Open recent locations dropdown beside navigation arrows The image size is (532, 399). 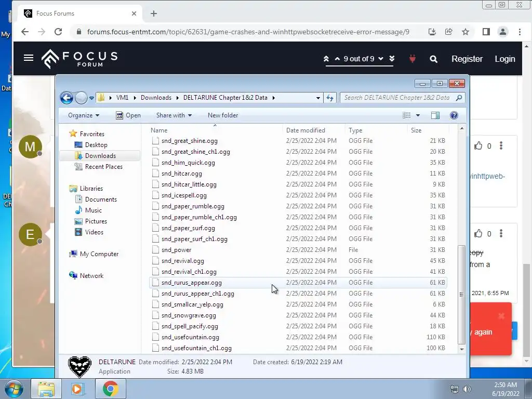tap(91, 98)
